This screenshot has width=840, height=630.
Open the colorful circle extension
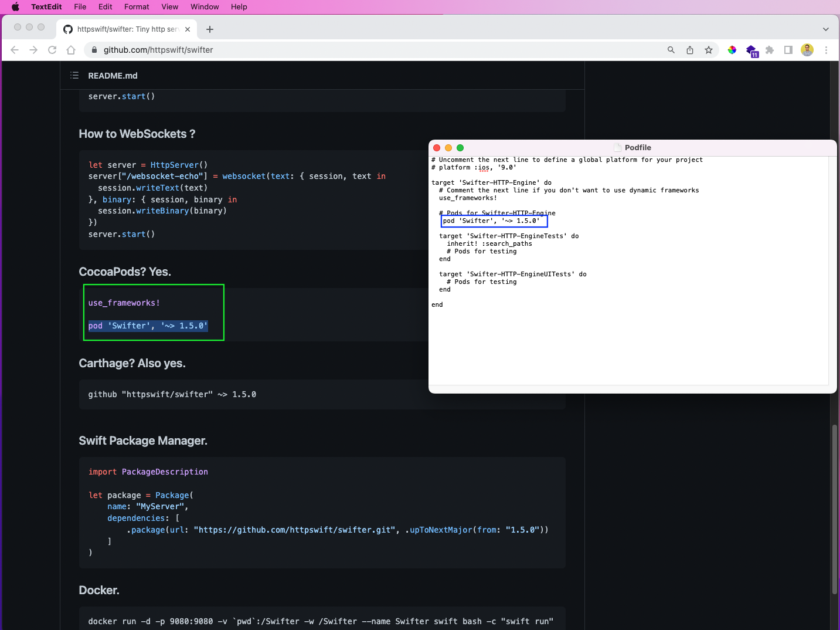tap(732, 50)
